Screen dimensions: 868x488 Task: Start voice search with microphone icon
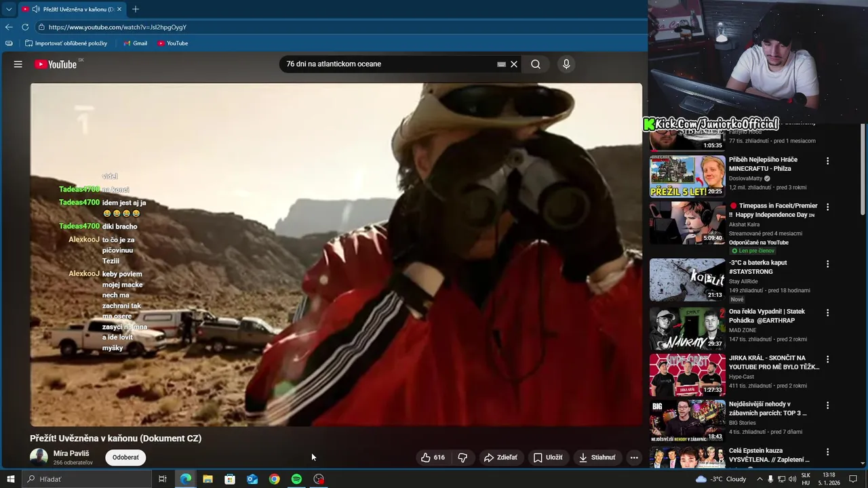[x=566, y=64]
